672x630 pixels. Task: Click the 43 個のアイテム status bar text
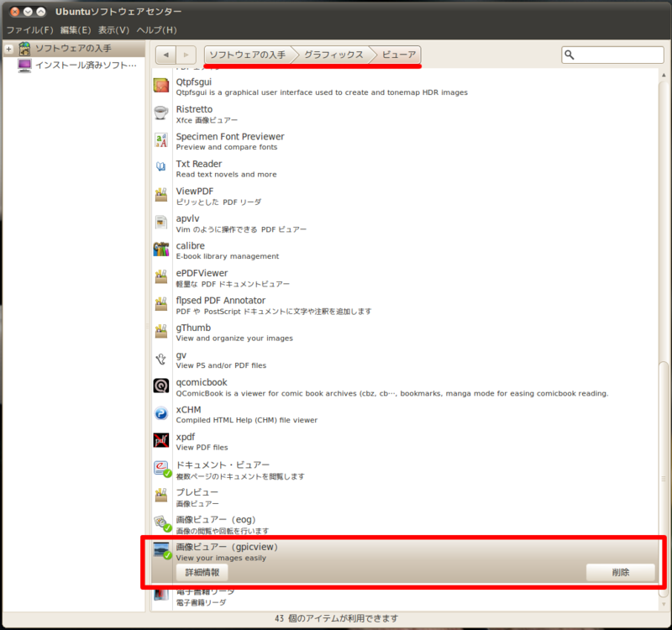[x=337, y=618]
